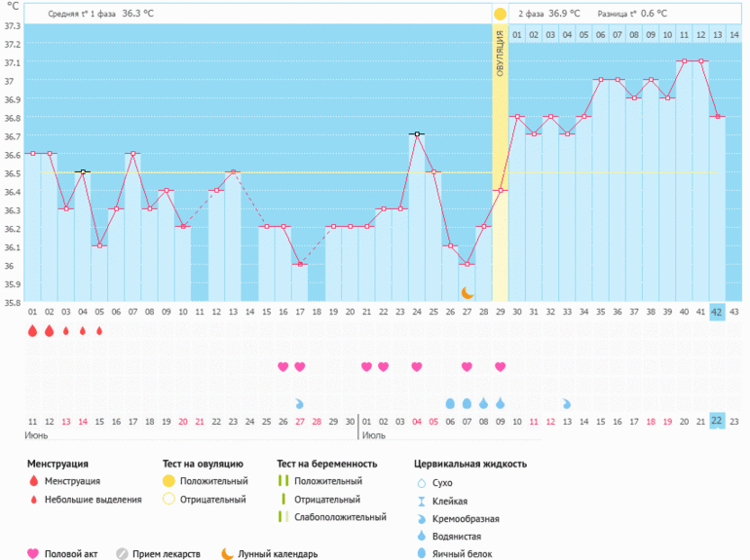Click the temperature point on cycle day 24
750x560 pixels.
pyautogui.click(x=417, y=133)
